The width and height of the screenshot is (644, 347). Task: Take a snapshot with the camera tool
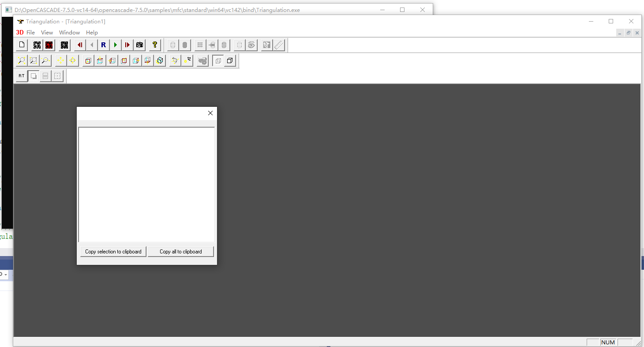pos(139,45)
